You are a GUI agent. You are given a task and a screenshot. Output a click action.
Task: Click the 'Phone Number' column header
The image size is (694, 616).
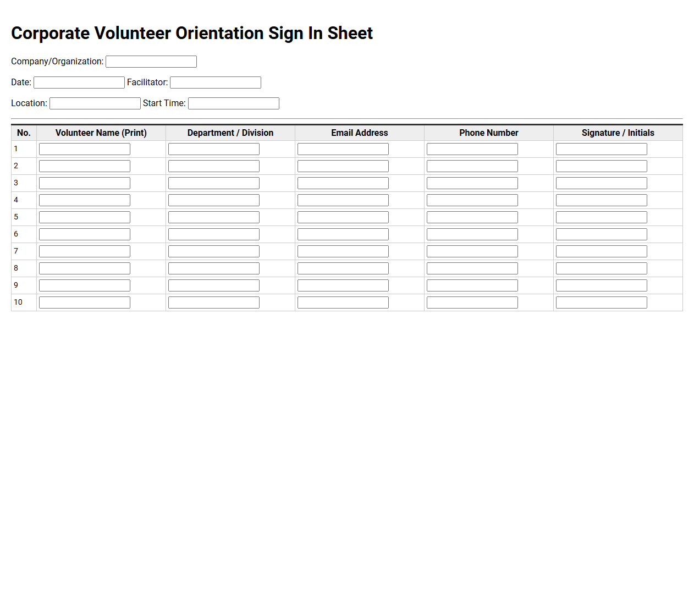(x=489, y=133)
